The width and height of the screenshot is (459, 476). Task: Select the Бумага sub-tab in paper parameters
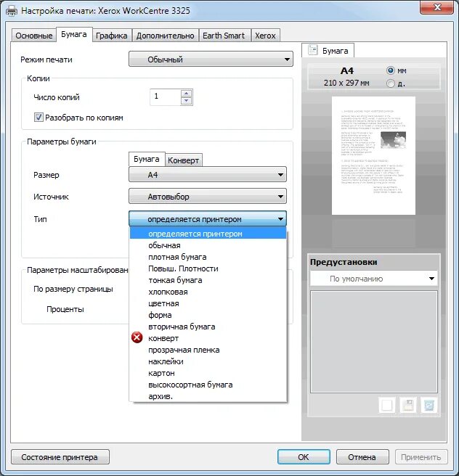click(147, 159)
